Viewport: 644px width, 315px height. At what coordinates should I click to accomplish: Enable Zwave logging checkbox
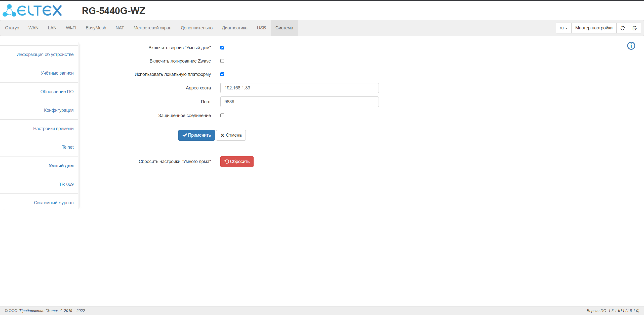pyautogui.click(x=222, y=61)
